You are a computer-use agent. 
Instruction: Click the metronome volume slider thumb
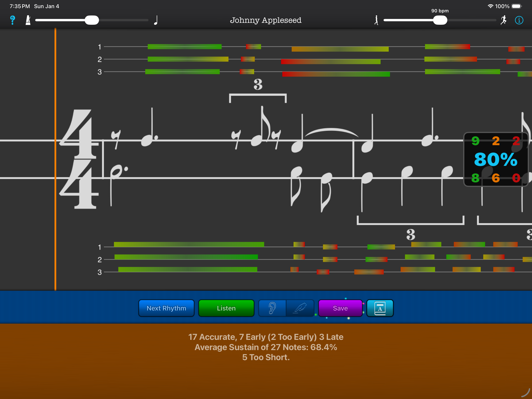coord(92,20)
